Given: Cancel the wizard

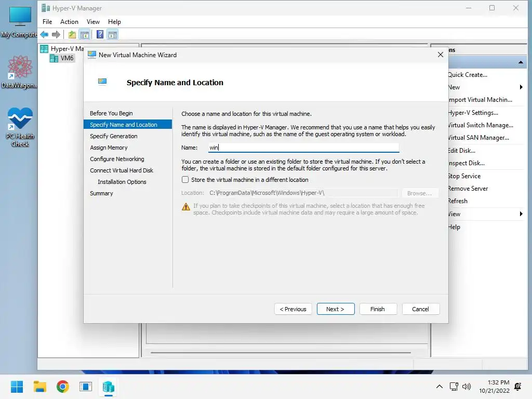Looking at the screenshot, I should [420, 309].
